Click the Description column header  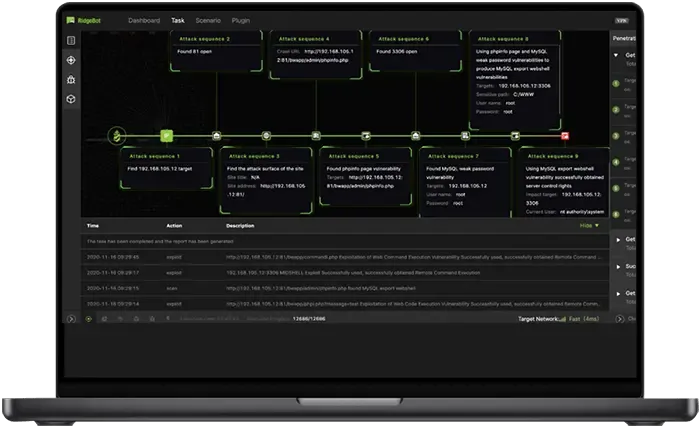coord(240,226)
